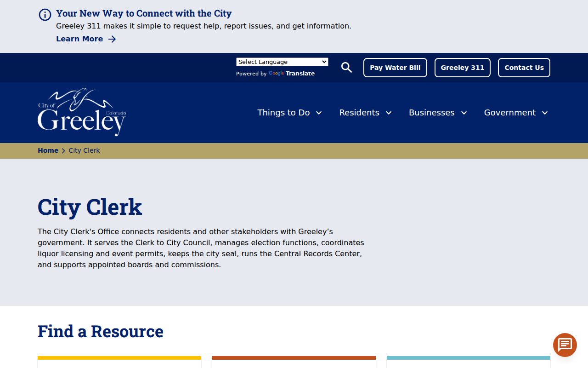
Task: Open the Things to Do menu
Action: 283,113
